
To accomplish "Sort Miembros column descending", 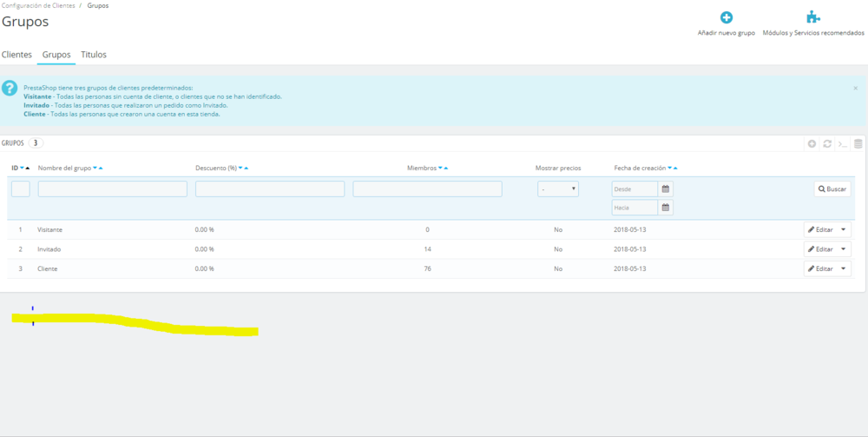I will [440, 168].
